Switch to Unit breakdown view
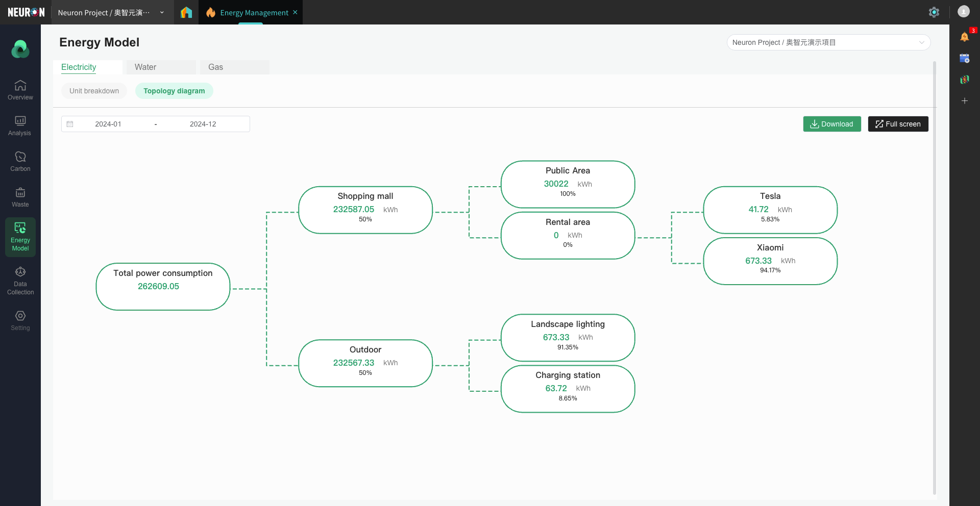The height and width of the screenshot is (506, 980). (x=94, y=91)
